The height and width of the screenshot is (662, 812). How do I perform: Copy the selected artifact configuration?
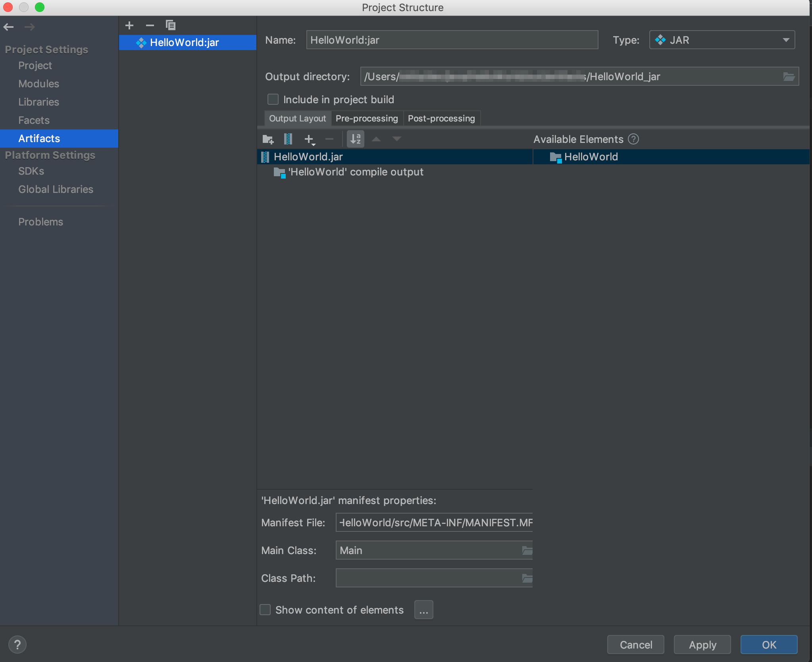tap(170, 25)
